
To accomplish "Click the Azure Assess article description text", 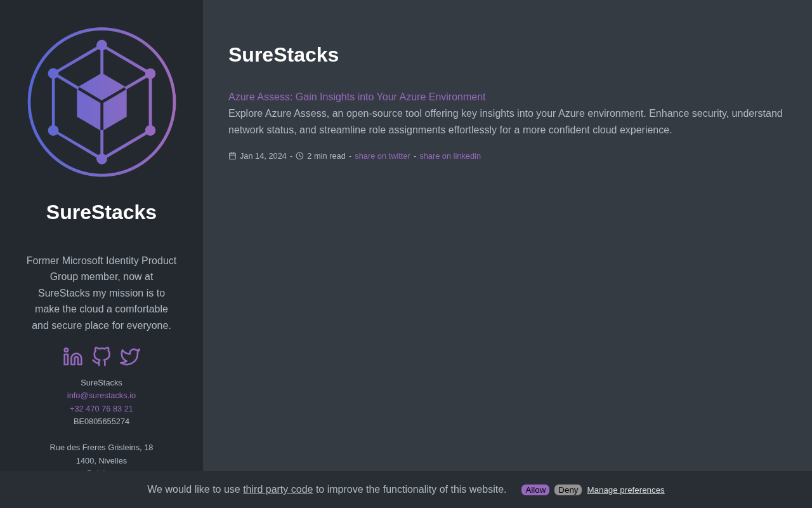I will (x=506, y=121).
